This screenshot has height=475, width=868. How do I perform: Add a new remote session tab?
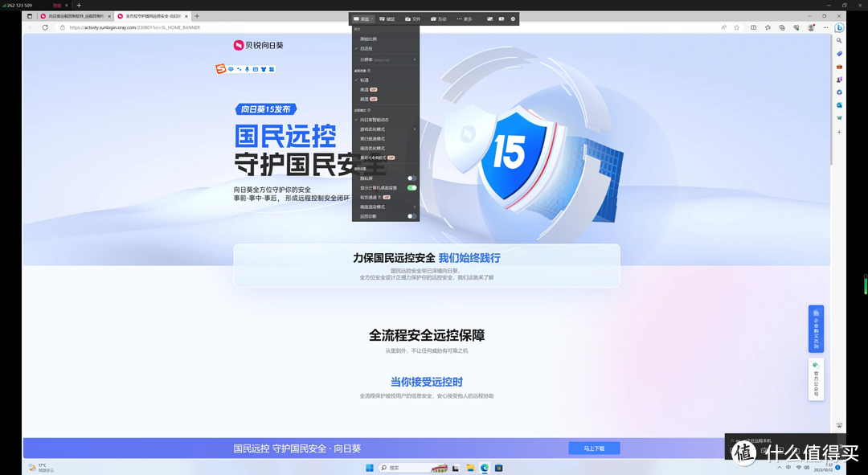coord(79,5)
